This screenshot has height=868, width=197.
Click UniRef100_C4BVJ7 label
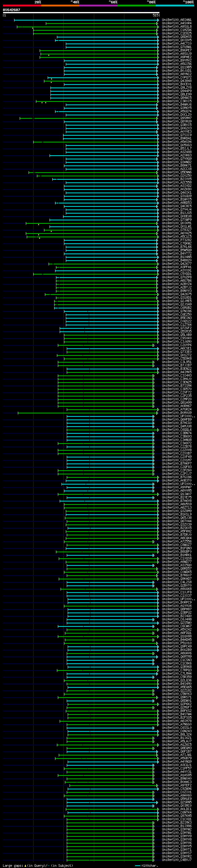point(176,860)
